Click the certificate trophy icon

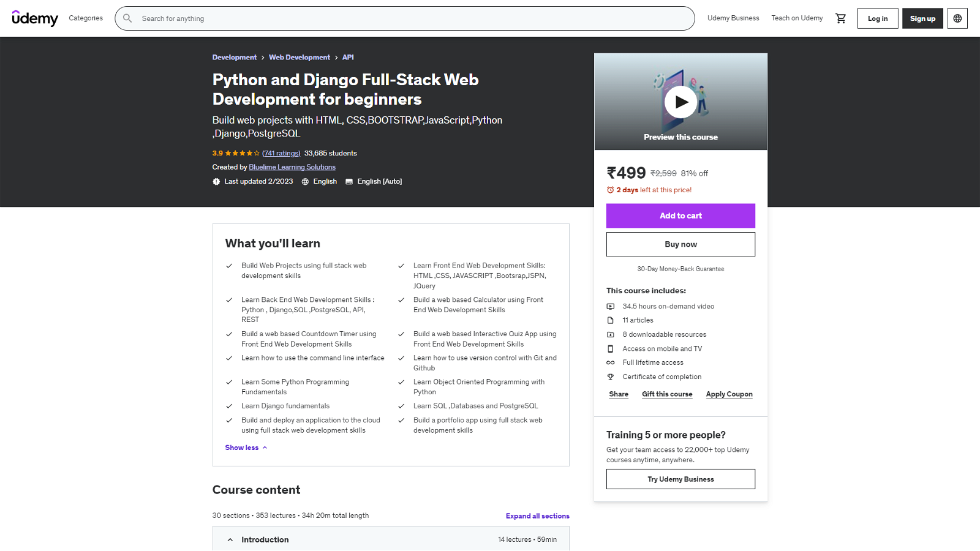610,377
